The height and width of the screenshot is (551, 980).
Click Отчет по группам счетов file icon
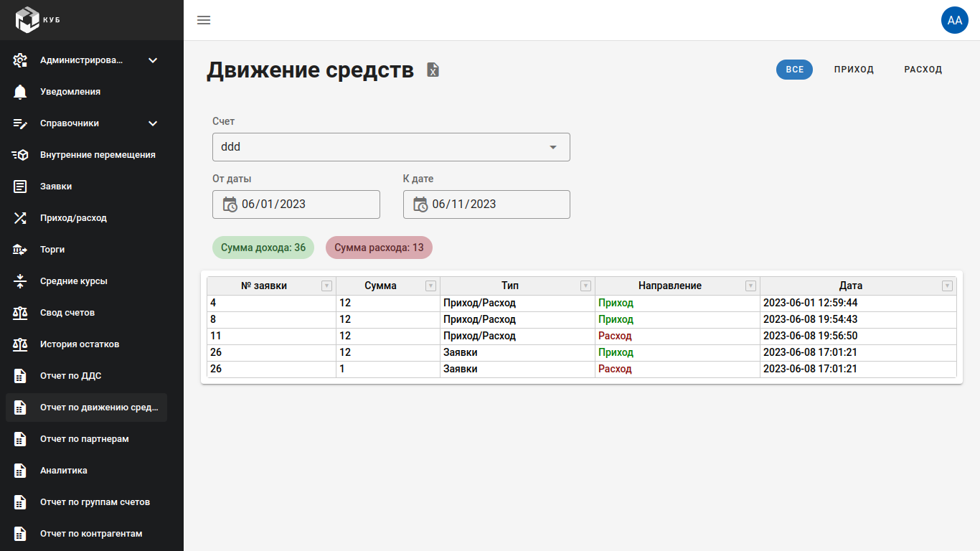click(20, 502)
